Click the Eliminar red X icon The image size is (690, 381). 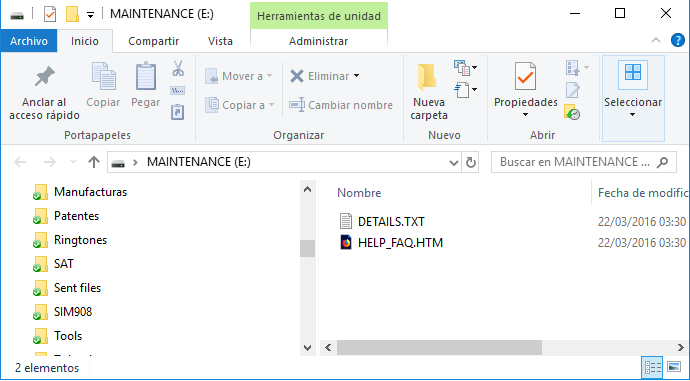(x=297, y=76)
